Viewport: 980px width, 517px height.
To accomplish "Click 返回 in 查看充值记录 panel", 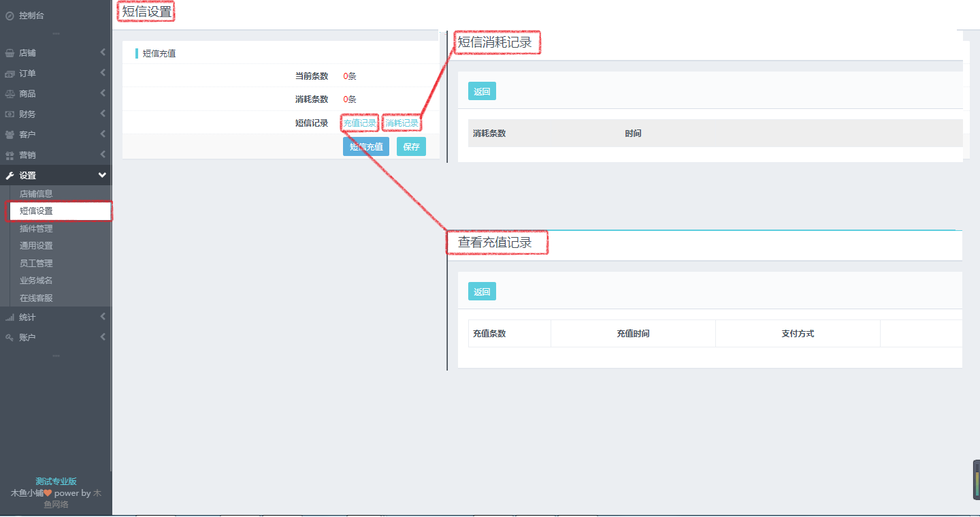I will (x=482, y=292).
